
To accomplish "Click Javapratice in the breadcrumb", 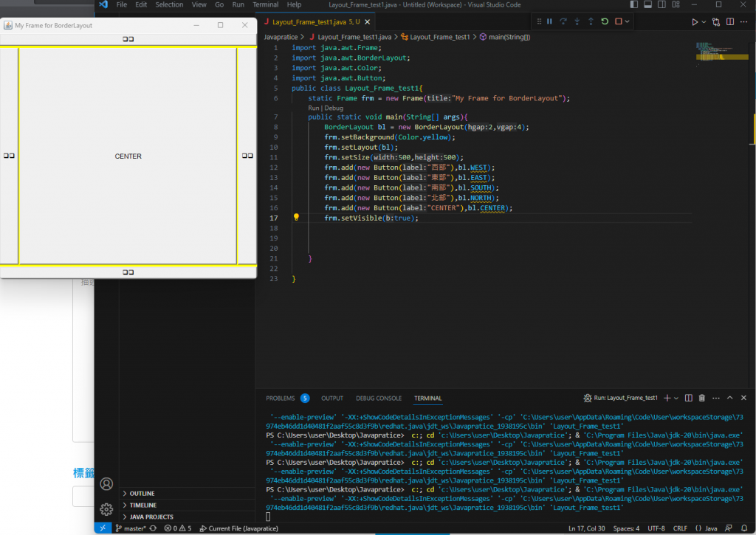I will [x=281, y=37].
